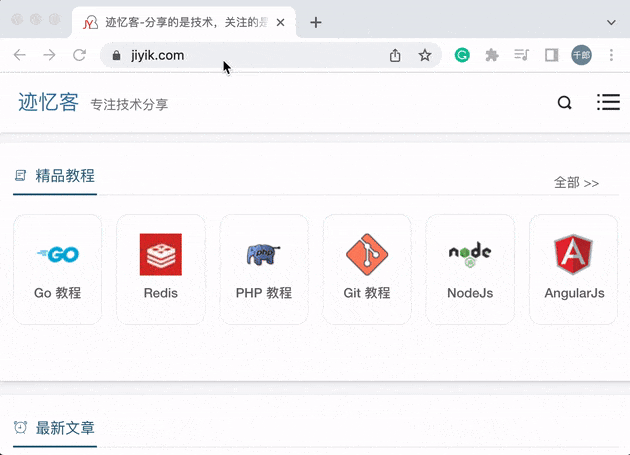Click the alarm clock icon beside 最新文章
Viewport: 630px width, 455px height.
pyautogui.click(x=20, y=427)
